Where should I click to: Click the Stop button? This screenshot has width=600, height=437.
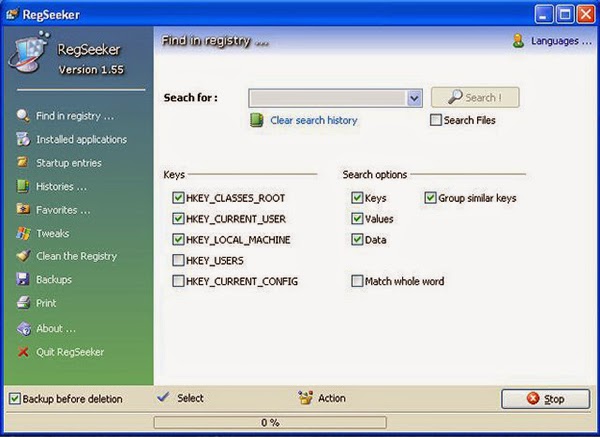[546, 399]
